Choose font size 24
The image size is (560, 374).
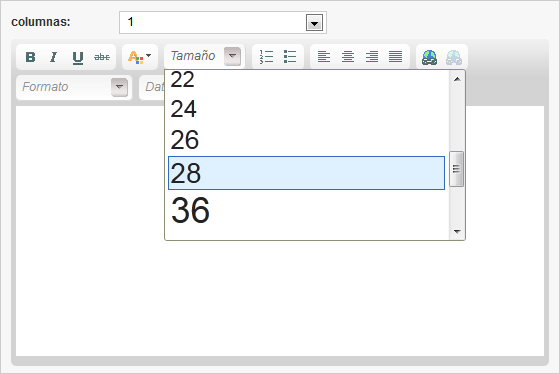306,109
